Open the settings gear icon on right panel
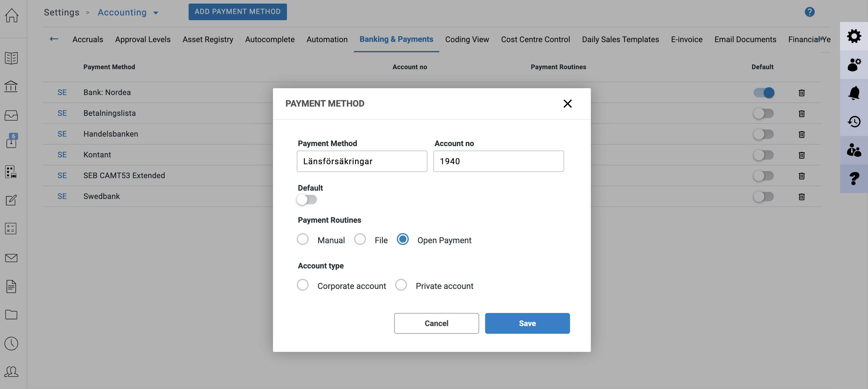The image size is (868, 389). pyautogui.click(x=853, y=36)
